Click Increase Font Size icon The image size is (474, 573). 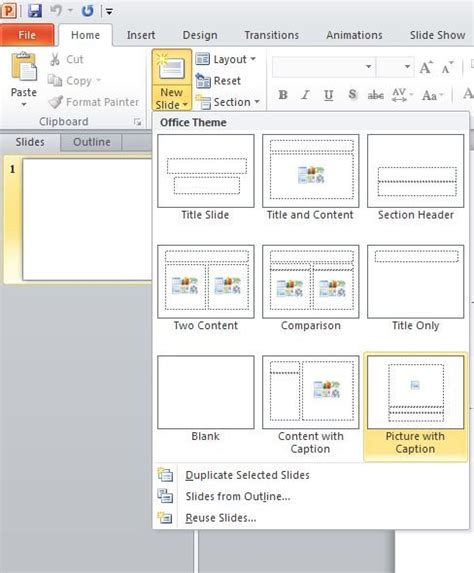point(426,67)
